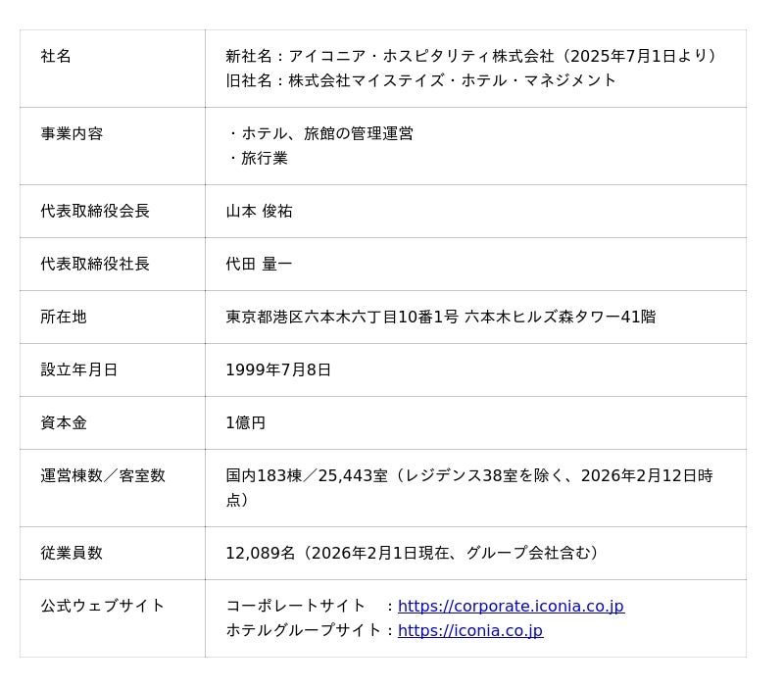
Task: Click the old company name マイステイズ text
Action: (451, 80)
